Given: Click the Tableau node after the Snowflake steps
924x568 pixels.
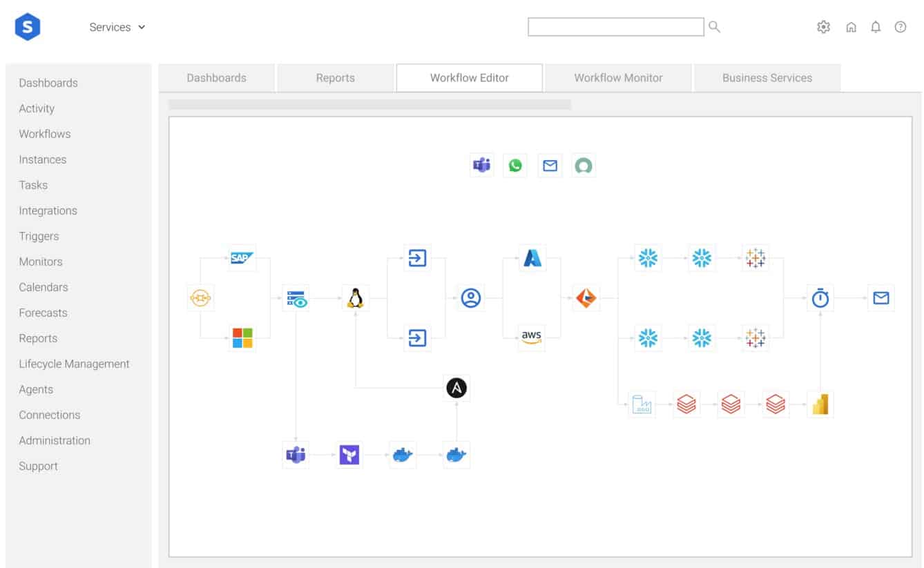Looking at the screenshot, I should pos(755,258).
